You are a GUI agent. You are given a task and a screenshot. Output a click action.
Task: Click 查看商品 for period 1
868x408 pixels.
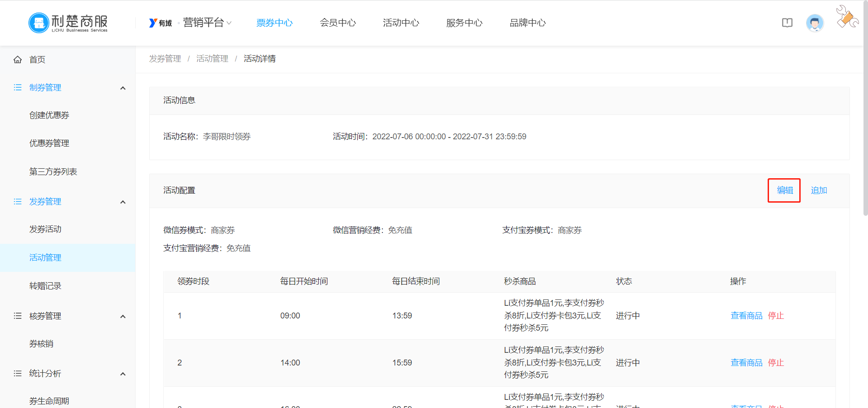[746, 316]
